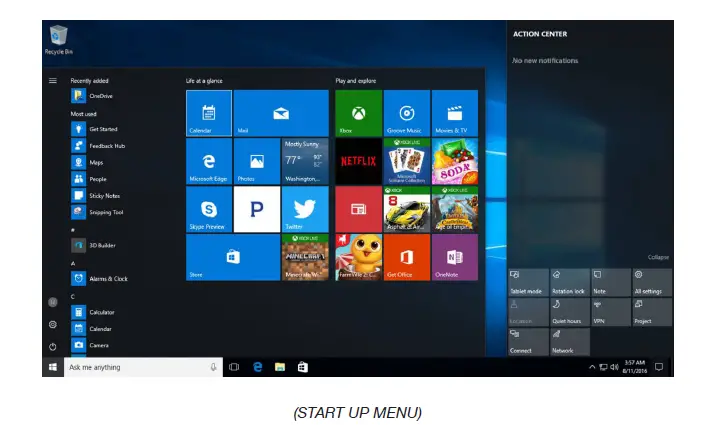Viewport: 721px width, 425px height.
Task: Launch the Farmville 2 tile
Action: (x=358, y=257)
